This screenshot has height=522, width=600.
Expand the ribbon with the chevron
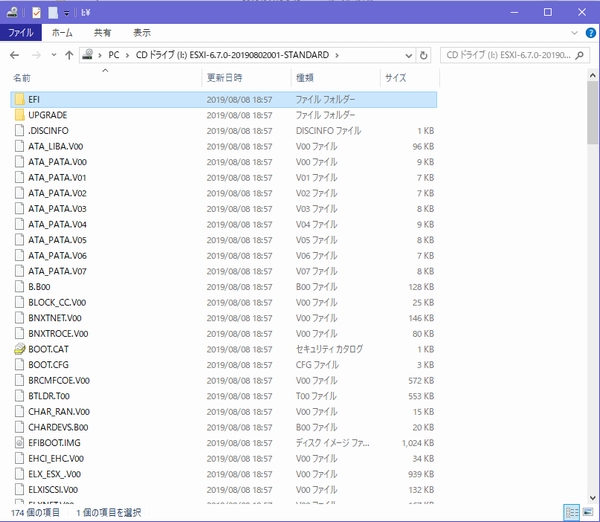pyautogui.click(x=574, y=33)
